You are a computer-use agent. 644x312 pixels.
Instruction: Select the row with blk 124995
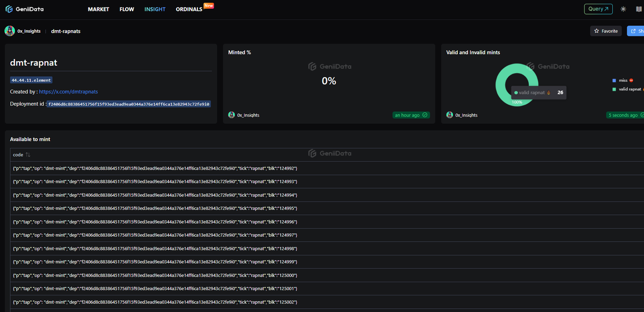coord(327,209)
